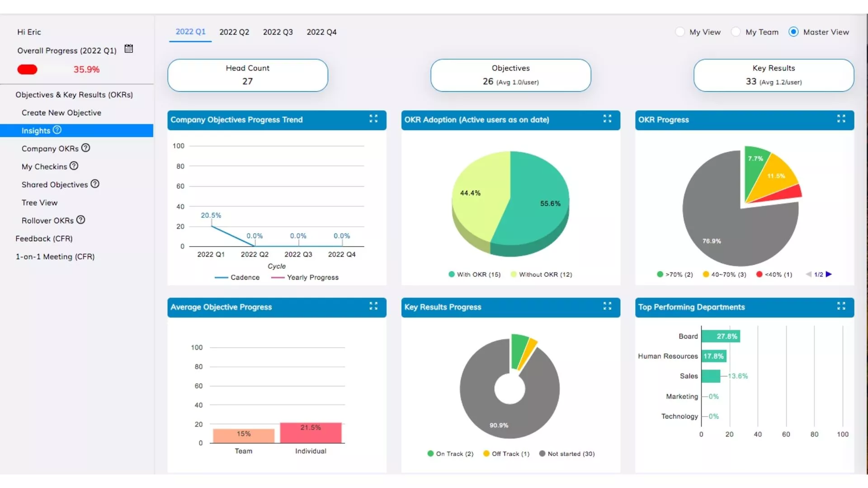Image resolution: width=868 pixels, height=488 pixels.
Task: Expand the Top Performing Departments chart
Action: pos(841,306)
